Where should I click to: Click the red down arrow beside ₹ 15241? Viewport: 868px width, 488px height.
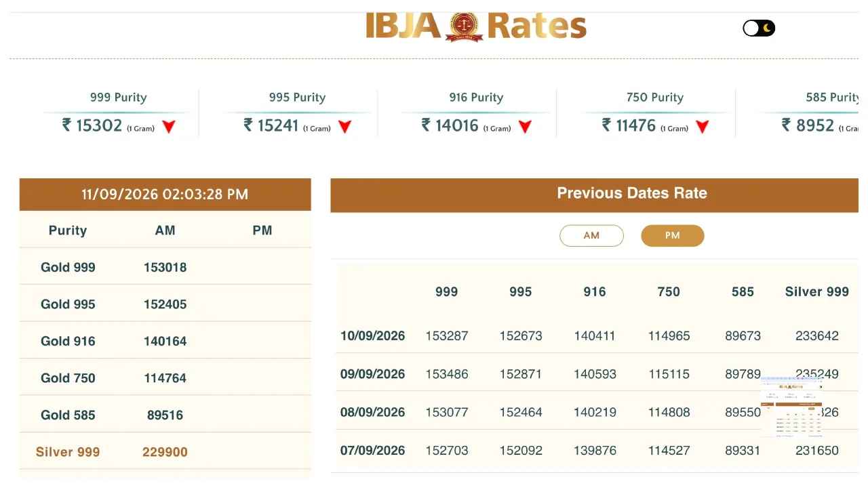(x=345, y=126)
